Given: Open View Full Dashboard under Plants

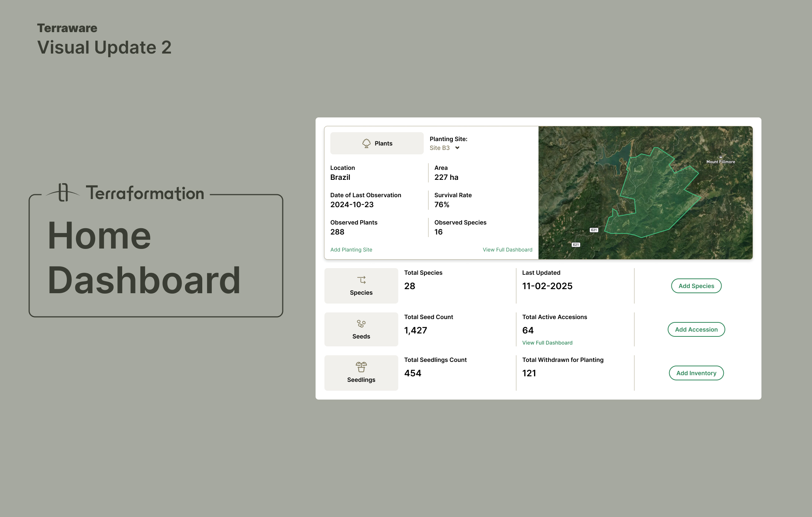Looking at the screenshot, I should tap(507, 250).
